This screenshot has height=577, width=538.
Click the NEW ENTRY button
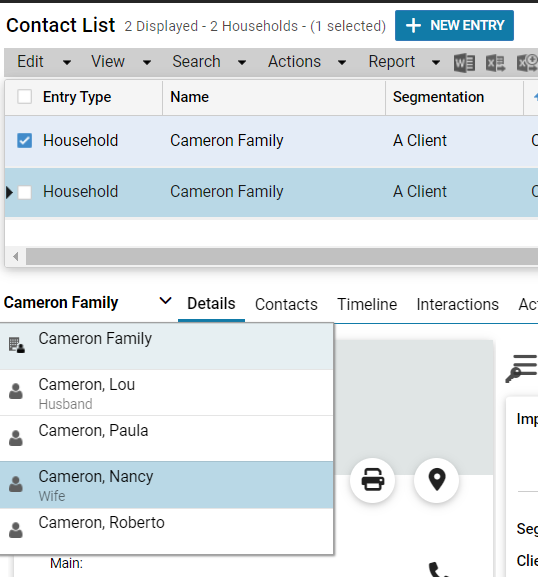[x=454, y=25]
